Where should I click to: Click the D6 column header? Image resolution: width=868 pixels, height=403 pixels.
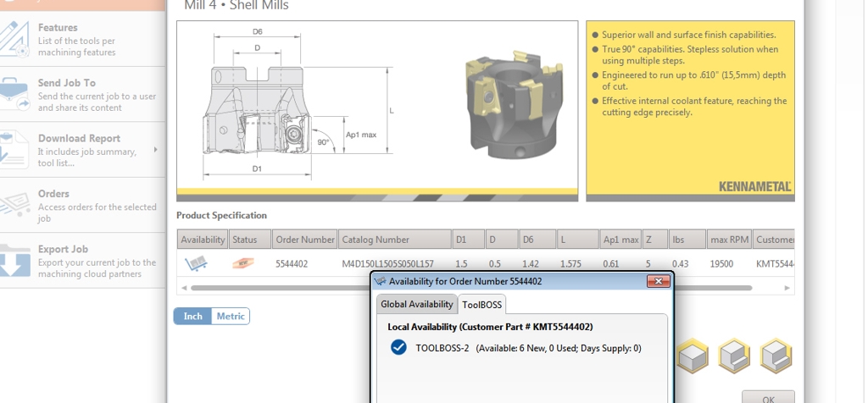pyautogui.click(x=537, y=240)
